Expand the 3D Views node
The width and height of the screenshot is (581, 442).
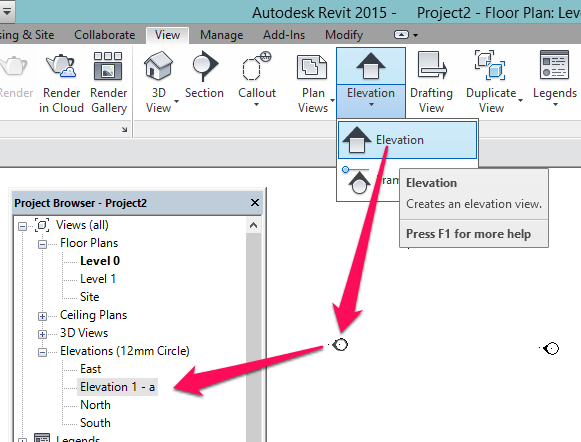pyautogui.click(x=42, y=334)
